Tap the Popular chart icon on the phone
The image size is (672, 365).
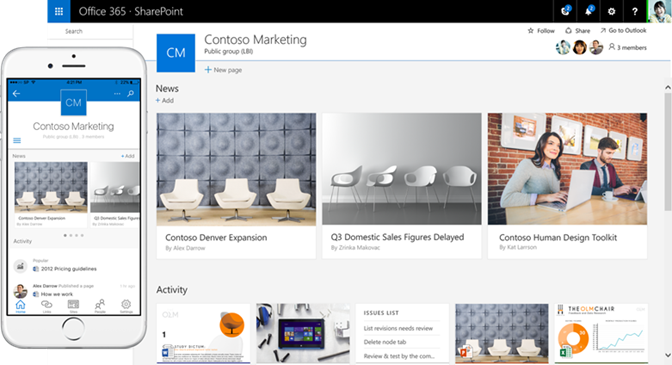tap(20, 266)
